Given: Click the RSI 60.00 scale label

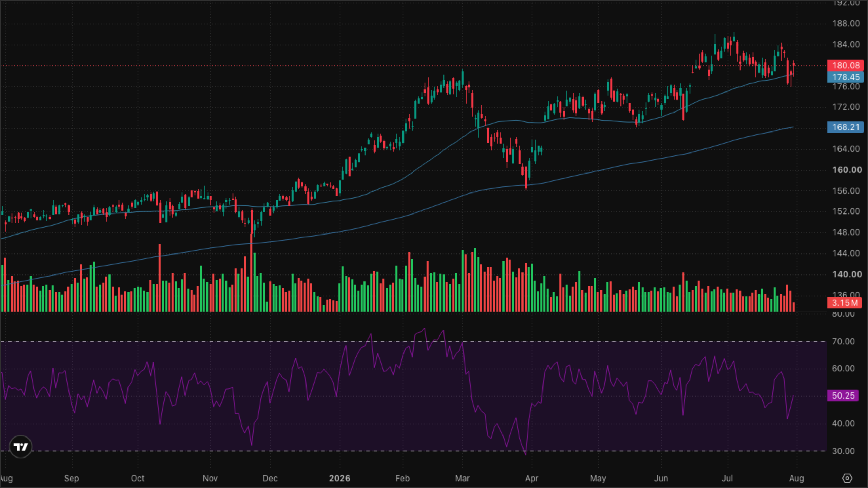Looking at the screenshot, I should point(843,368).
